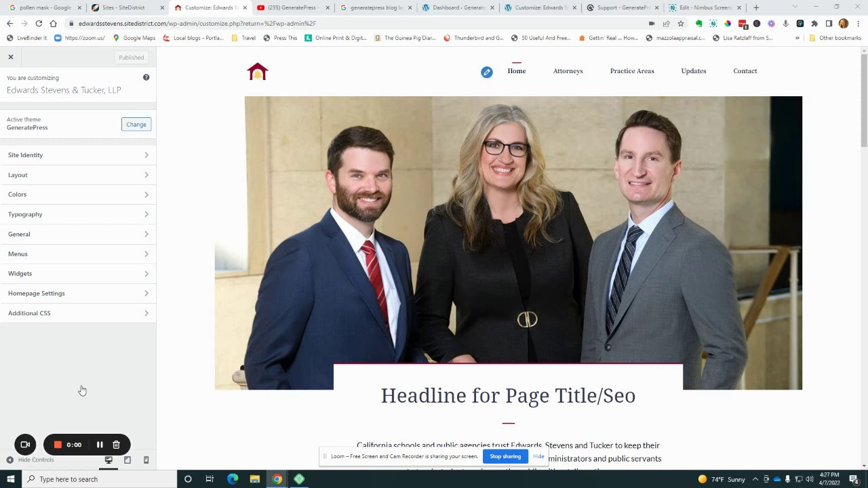868x488 pixels.
Task: Close the Customizer with the X icon
Action: click(x=11, y=57)
